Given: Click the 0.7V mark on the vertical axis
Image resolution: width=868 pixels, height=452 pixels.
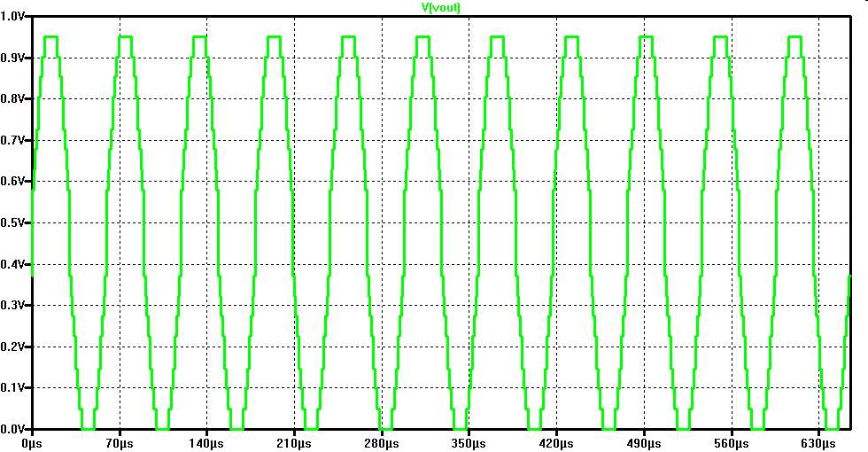Looking at the screenshot, I should click(x=14, y=140).
